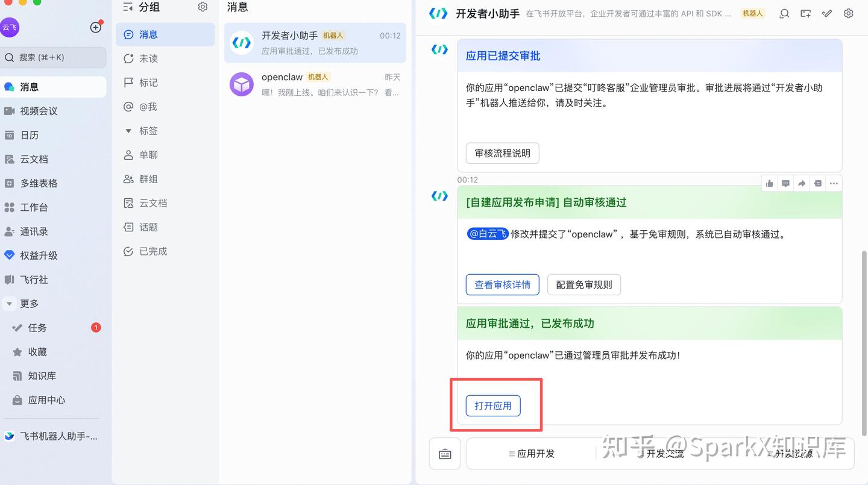Click the 应用已提交审批 card title
The height and width of the screenshot is (485, 868).
[x=503, y=56]
